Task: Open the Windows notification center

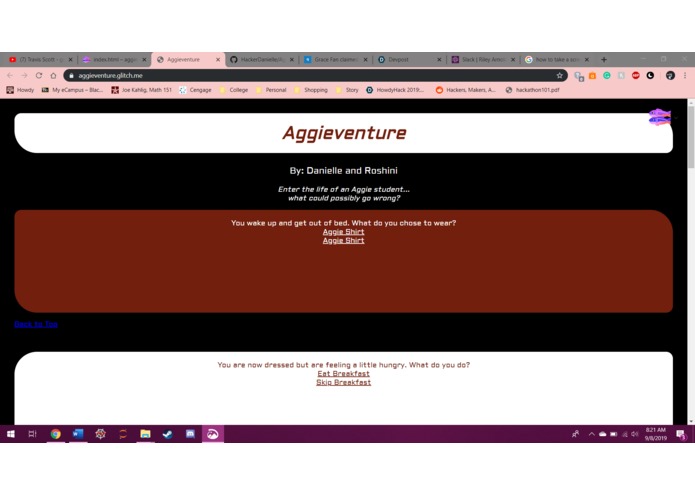Action: [681, 434]
